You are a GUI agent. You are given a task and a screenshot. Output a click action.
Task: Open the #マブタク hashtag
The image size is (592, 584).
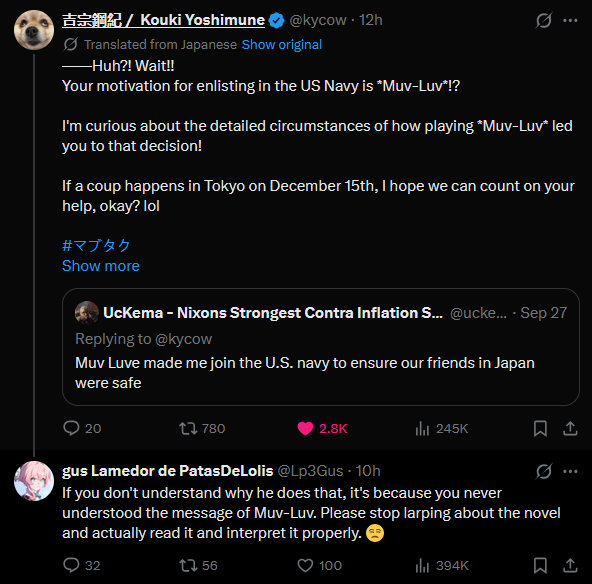[x=96, y=246]
